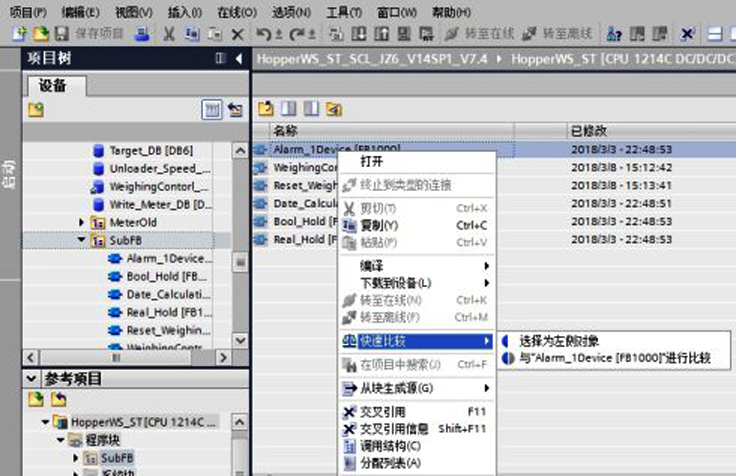The image size is (736, 476).
Task: Collapse the Reference Projects (参考项目) panel
Action: 33,378
